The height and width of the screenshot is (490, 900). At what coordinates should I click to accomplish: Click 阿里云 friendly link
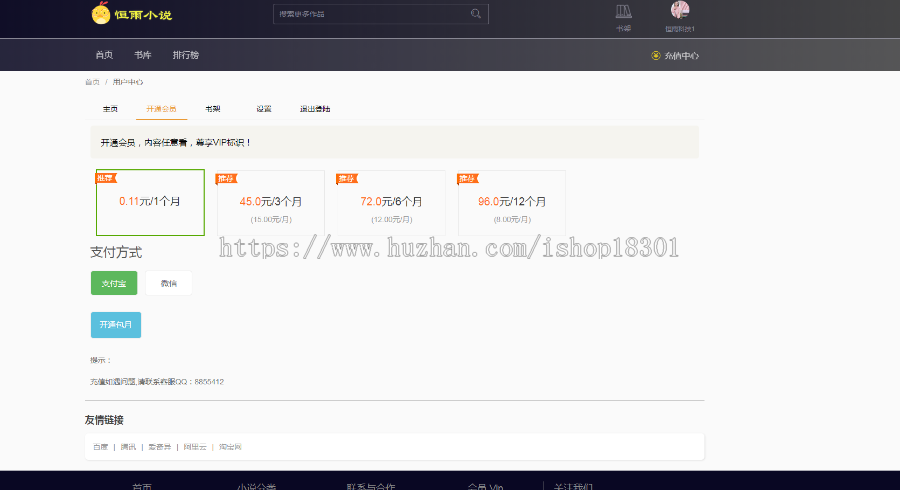[x=195, y=447]
